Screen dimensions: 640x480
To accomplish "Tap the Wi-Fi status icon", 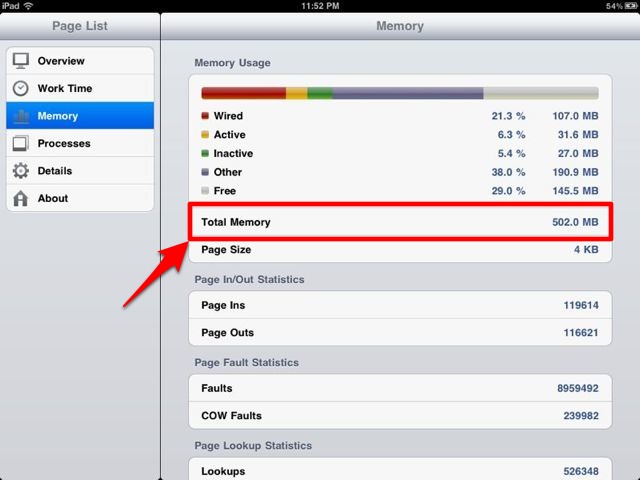I will pos(28,6).
